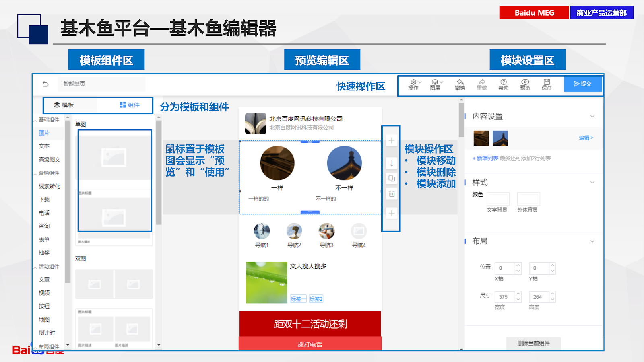Click the back arrow icon beside 智能单页

[x=45, y=84]
